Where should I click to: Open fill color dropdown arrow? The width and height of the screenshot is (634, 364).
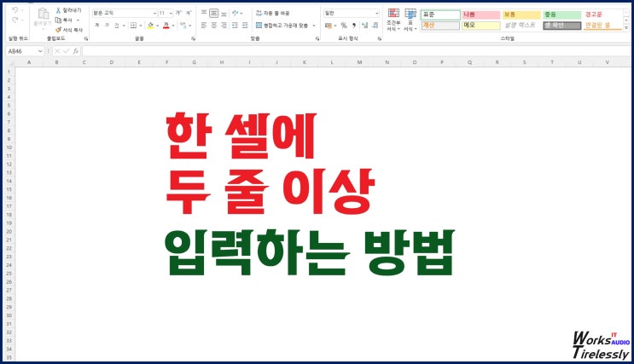pos(157,26)
